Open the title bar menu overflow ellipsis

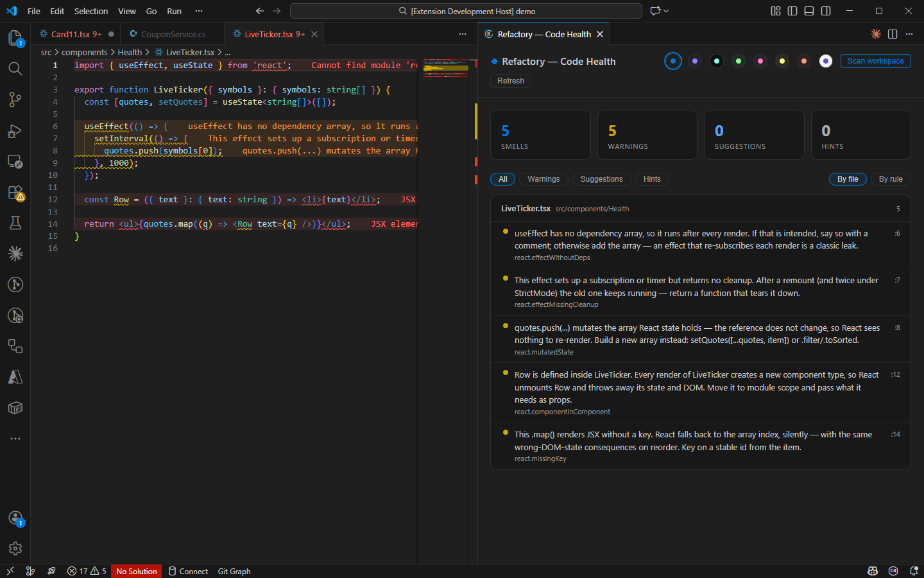coord(199,11)
